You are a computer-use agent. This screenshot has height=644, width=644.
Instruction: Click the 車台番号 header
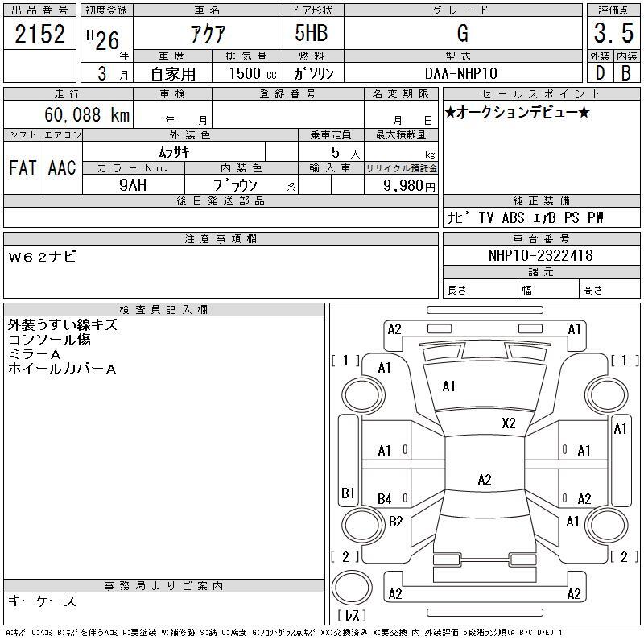[541, 238]
